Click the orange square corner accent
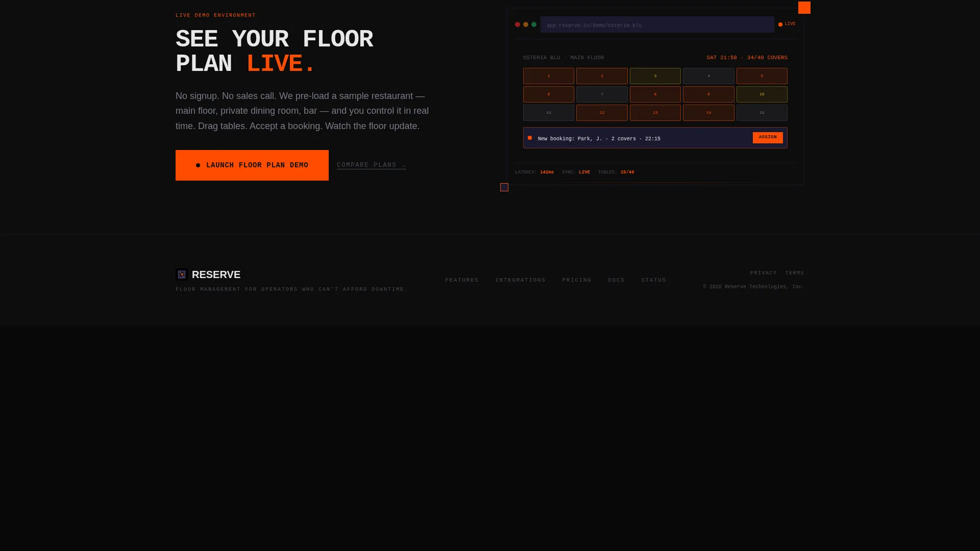Viewport: 980px width, 551px height. point(804,8)
